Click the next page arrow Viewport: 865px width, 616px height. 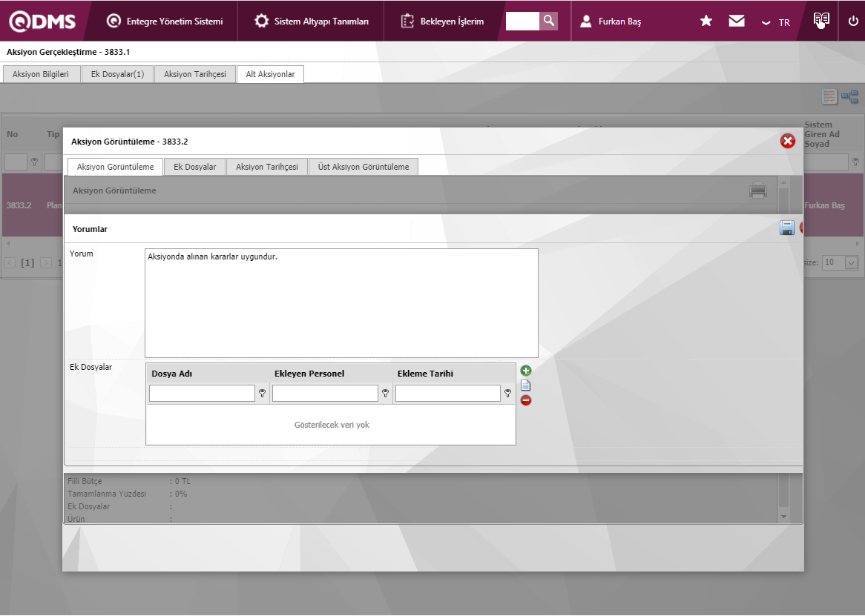coord(46,263)
